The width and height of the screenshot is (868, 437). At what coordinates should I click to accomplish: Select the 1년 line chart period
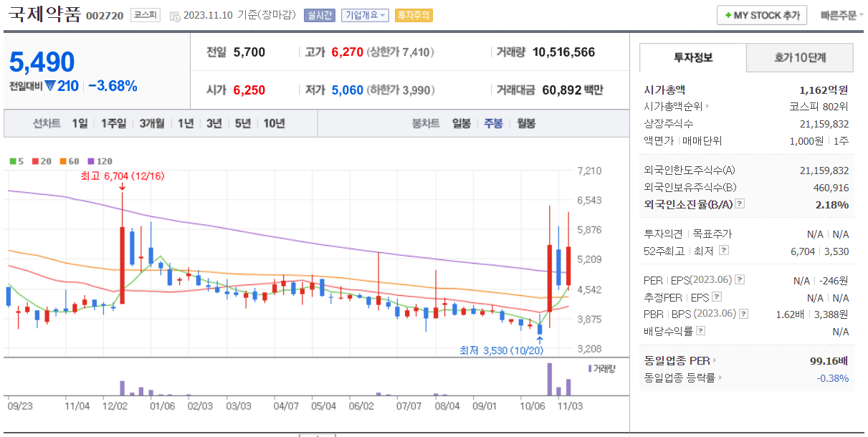[186, 123]
